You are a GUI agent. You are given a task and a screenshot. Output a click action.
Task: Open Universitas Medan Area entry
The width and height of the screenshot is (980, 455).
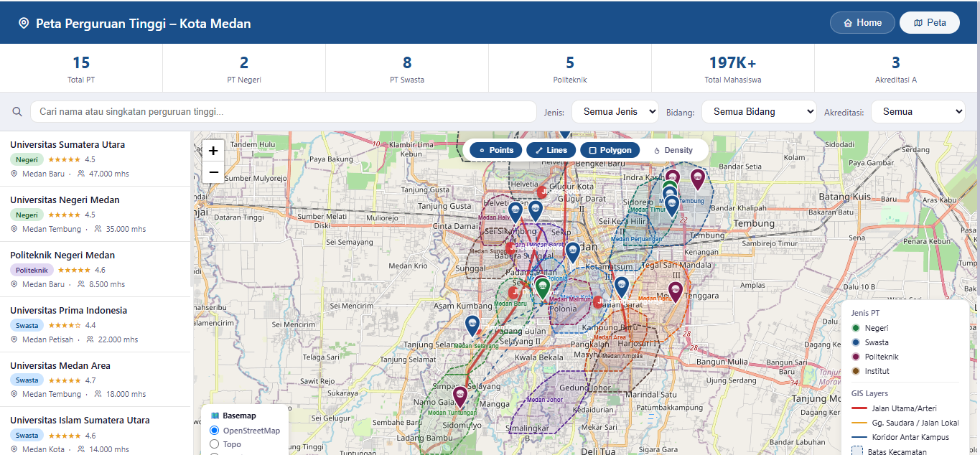click(x=95, y=380)
